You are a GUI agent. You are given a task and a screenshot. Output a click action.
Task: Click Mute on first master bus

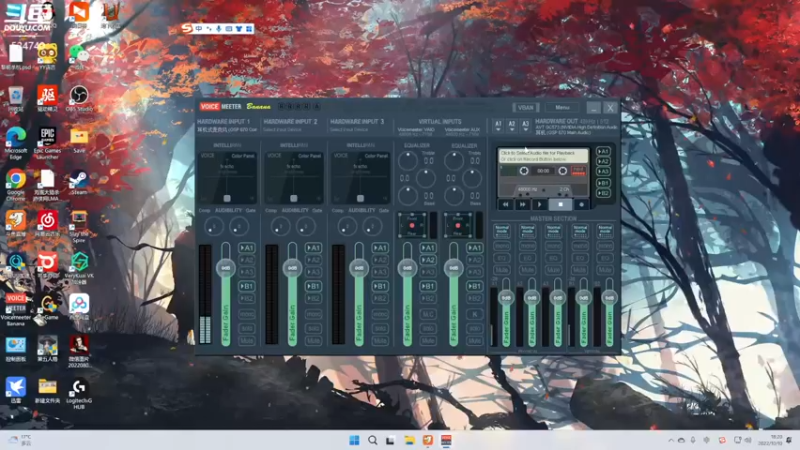click(502, 270)
